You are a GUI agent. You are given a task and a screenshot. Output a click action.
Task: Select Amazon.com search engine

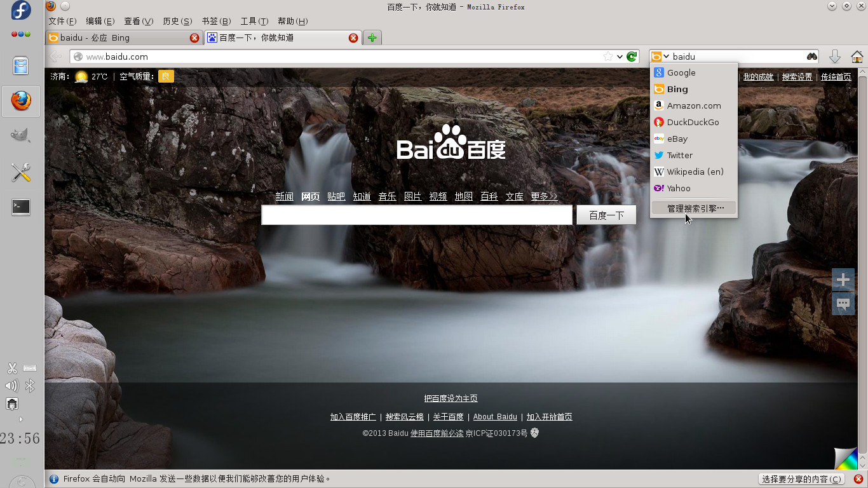click(694, 106)
